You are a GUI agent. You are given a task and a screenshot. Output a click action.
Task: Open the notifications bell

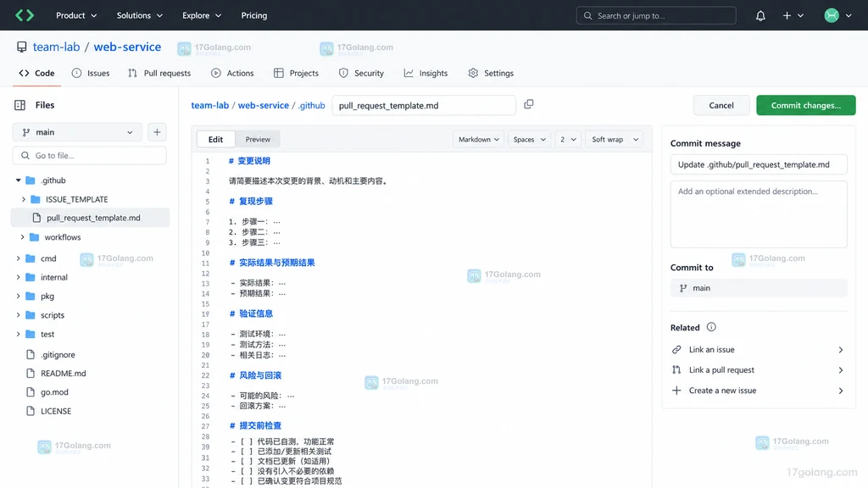pyautogui.click(x=760, y=15)
